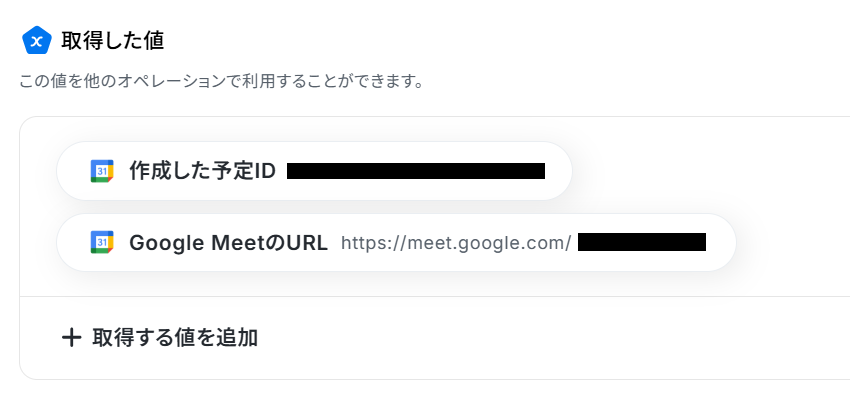Click the blank area right of the 取得した値 heading
850x416 pixels.
pyautogui.click(x=500, y=41)
